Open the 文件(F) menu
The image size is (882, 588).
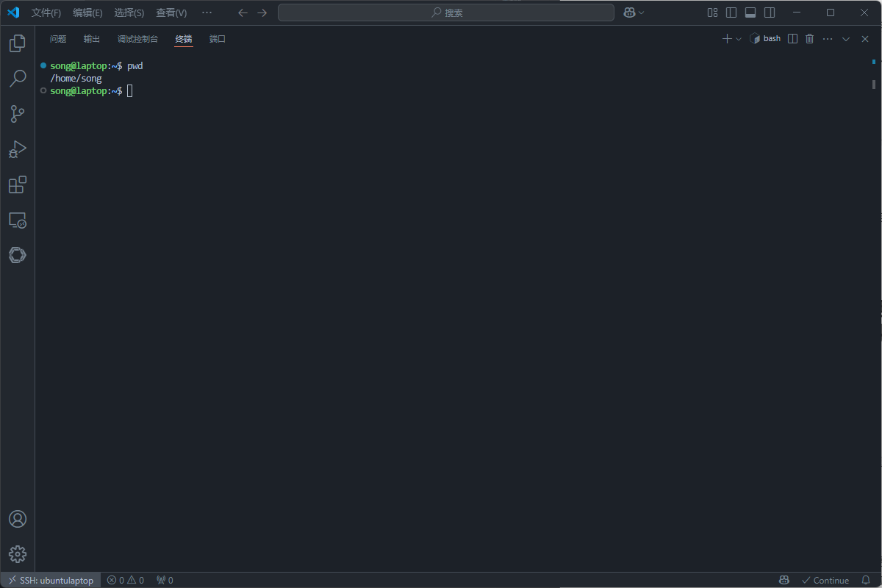tap(46, 12)
